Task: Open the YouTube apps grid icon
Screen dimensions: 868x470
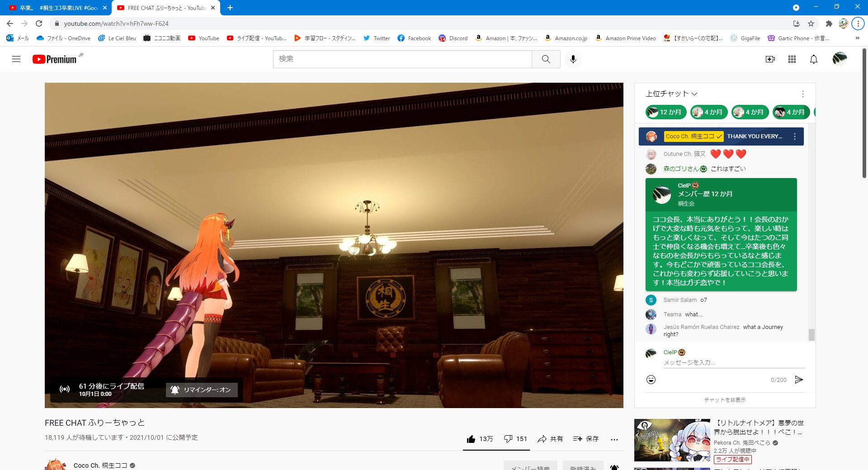Action: 792,59
